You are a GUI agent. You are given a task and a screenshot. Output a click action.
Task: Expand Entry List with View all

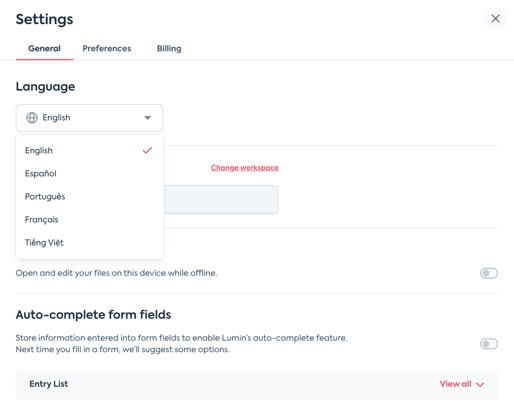pyautogui.click(x=462, y=384)
